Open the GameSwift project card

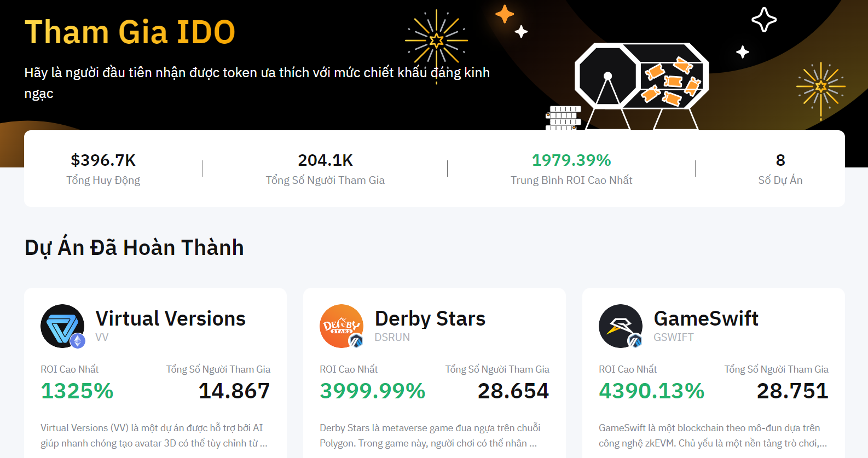[713, 372]
